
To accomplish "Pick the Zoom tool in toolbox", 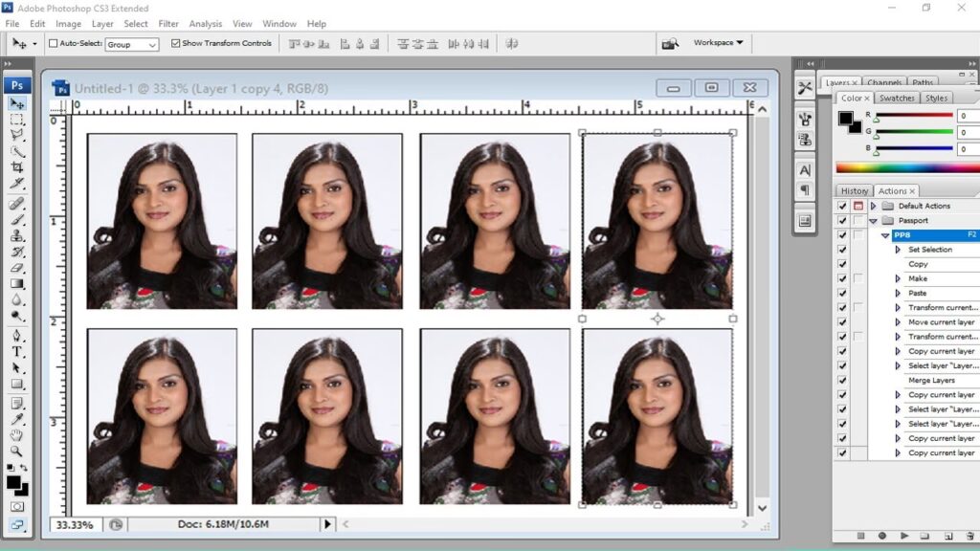I will tap(17, 451).
